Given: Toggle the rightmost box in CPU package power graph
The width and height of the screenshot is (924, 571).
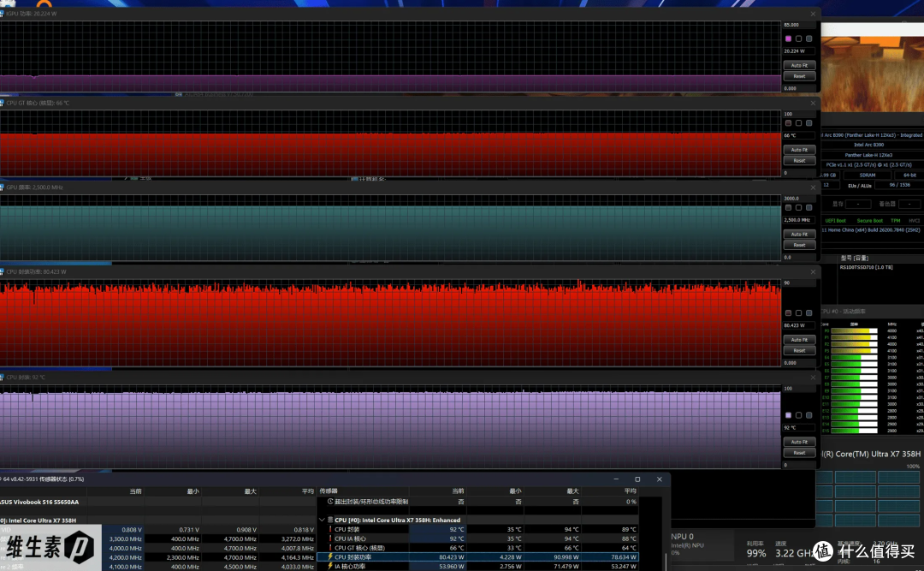Looking at the screenshot, I should 809,313.
